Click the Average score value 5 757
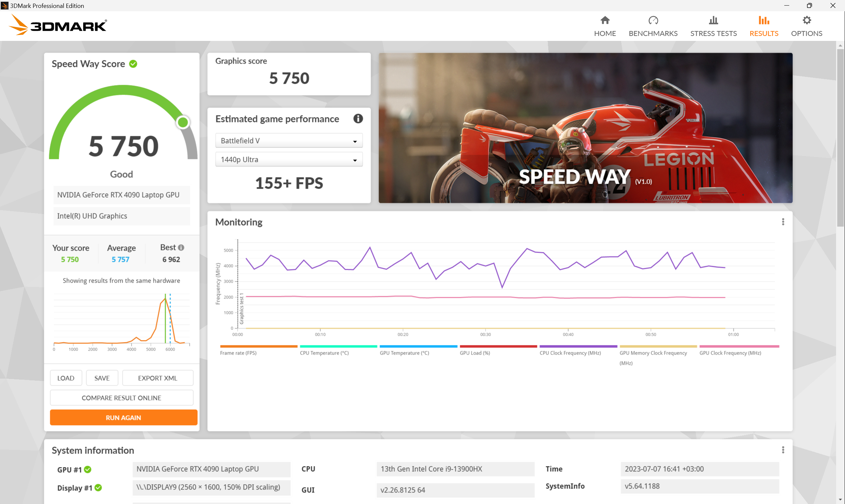 coord(120,260)
